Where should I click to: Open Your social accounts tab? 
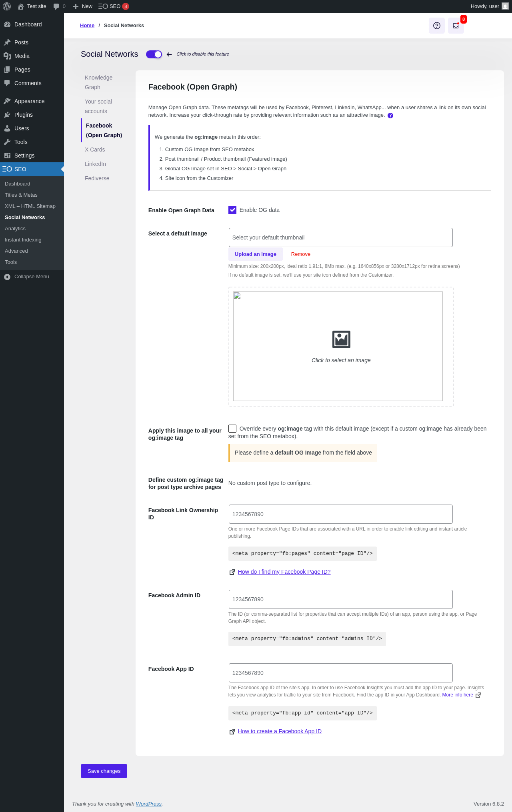tap(104, 106)
